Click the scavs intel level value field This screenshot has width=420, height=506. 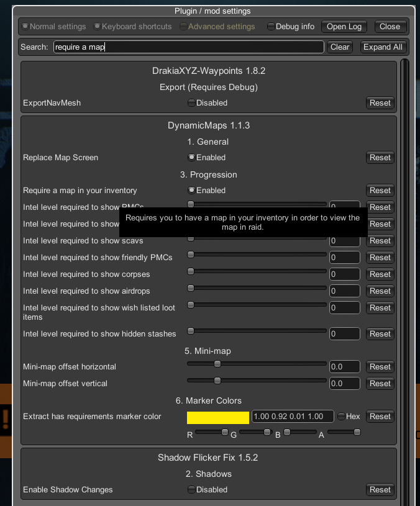click(x=344, y=241)
